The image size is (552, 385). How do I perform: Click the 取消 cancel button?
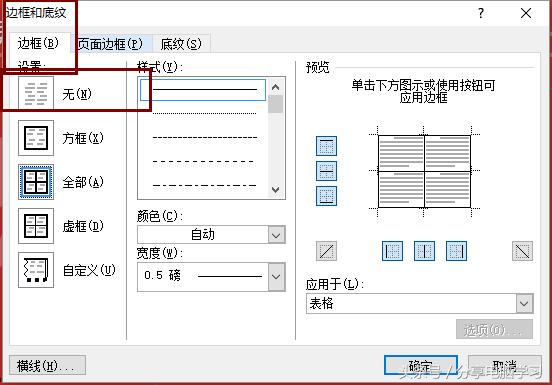click(504, 365)
